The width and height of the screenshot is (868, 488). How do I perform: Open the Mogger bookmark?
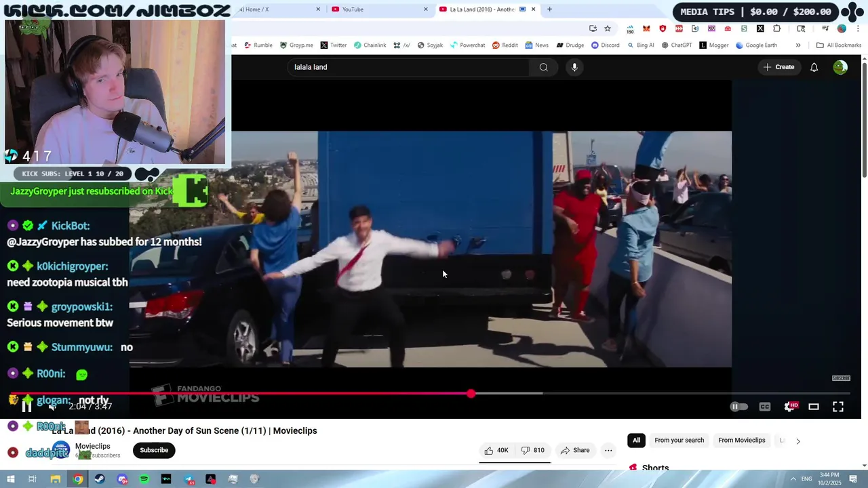click(713, 45)
